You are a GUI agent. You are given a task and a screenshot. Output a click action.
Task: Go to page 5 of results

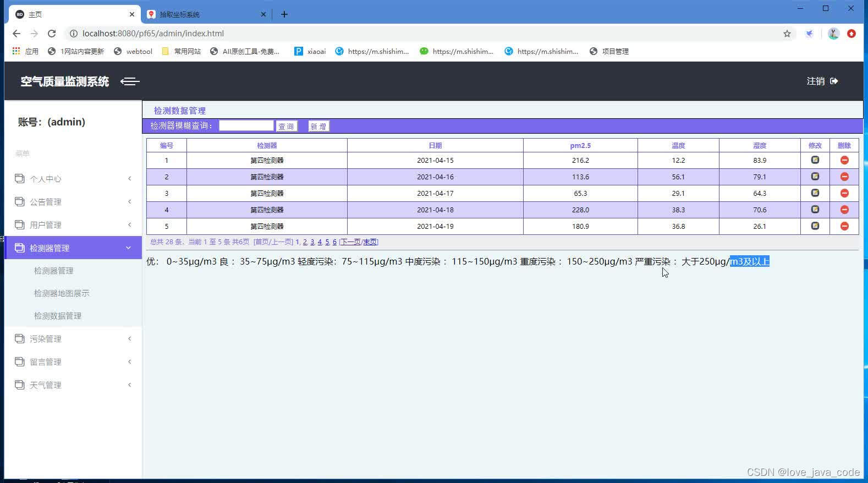coord(327,242)
